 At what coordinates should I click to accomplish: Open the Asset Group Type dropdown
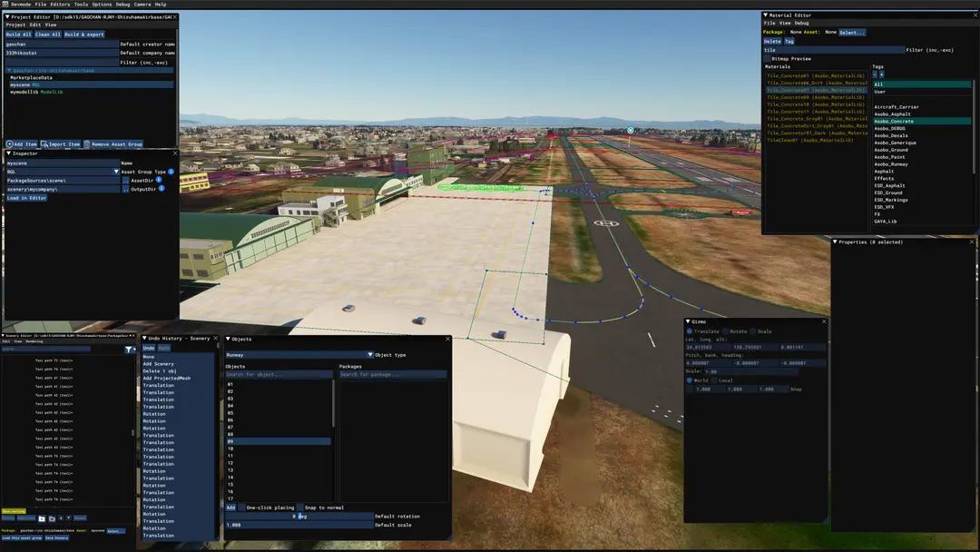click(x=63, y=172)
